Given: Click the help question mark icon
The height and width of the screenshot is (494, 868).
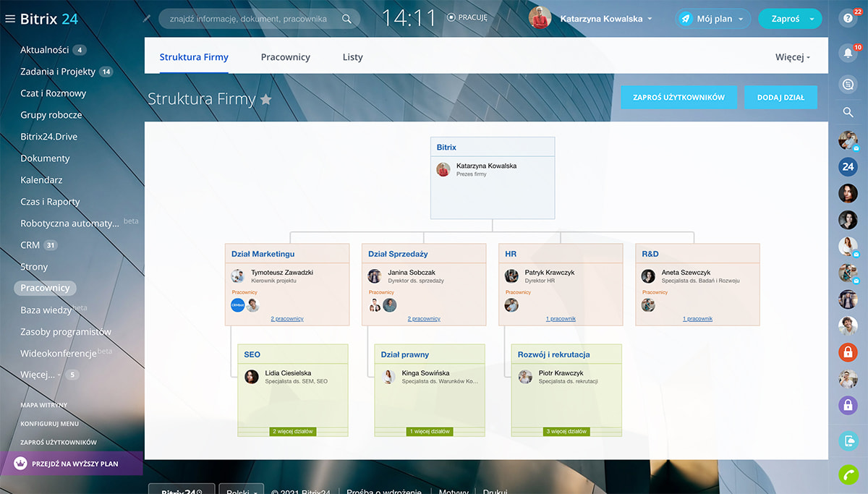Looking at the screenshot, I should (848, 20).
